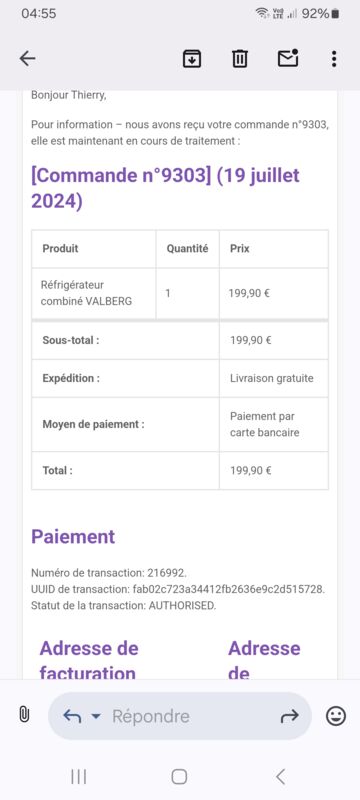
Task: Delete the email with the trash icon
Action: (x=240, y=59)
